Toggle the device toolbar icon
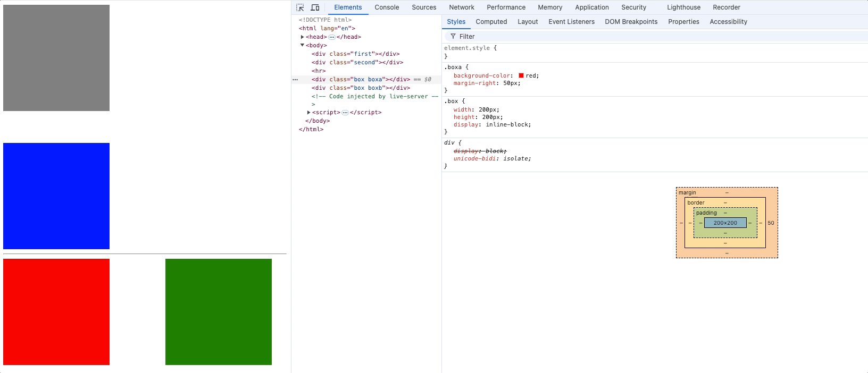This screenshot has width=868, height=373. pyautogui.click(x=315, y=7)
